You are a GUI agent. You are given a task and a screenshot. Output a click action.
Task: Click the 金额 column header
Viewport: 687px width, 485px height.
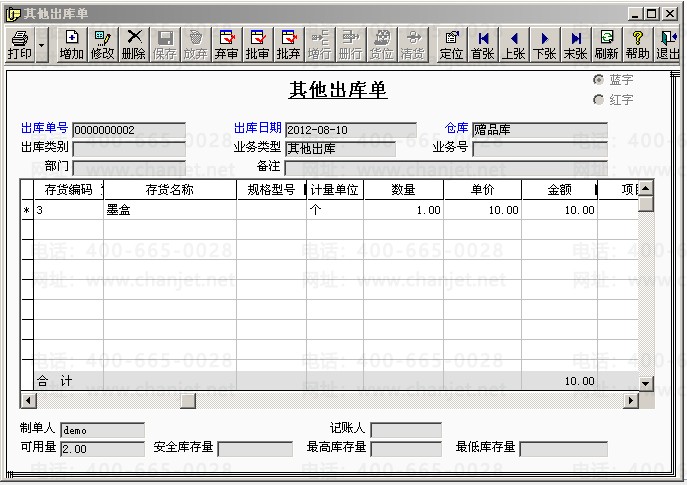560,190
